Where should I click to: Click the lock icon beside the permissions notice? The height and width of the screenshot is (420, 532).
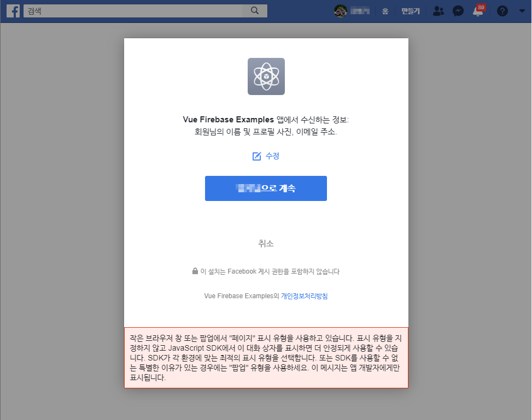point(195,271)
